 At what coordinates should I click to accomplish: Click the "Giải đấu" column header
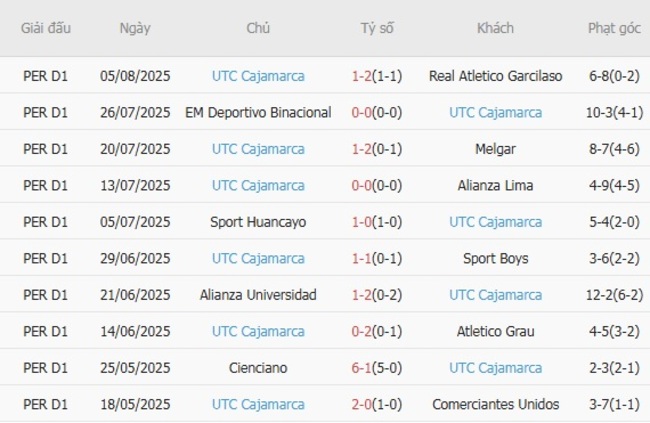click(x=46, y=28)
